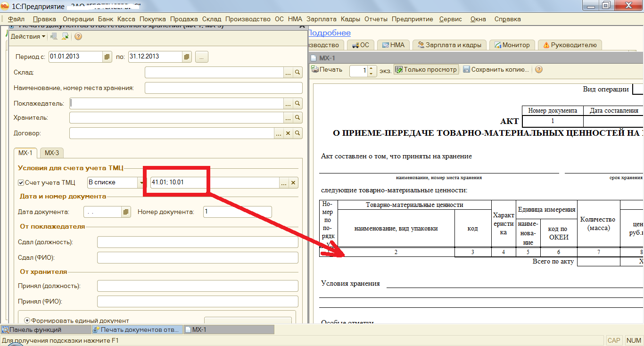Open calendar for Дата документа field
The image size is (644, 346).
click(125, 212)
